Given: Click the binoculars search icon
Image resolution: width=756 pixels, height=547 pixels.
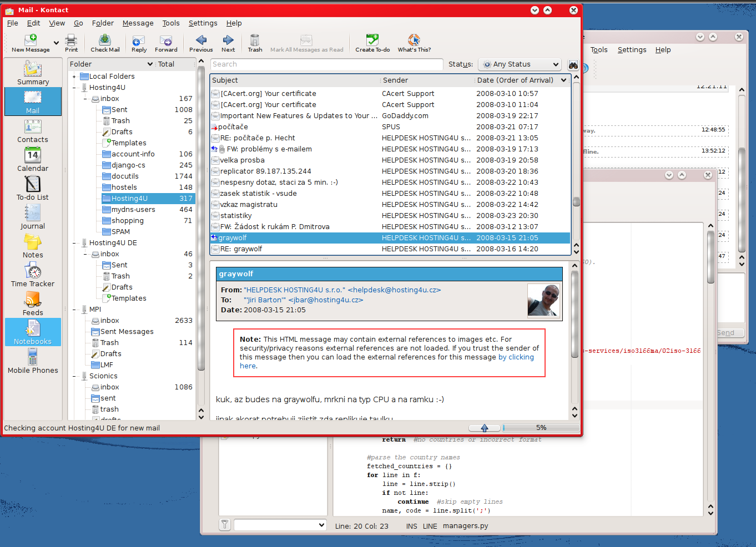Looking at the screenshot, I should 573,65.
